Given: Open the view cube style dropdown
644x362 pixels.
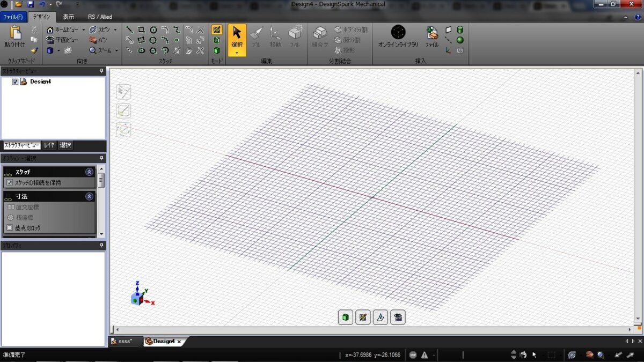Looking at the screenshot, I should tap(58, 50).
